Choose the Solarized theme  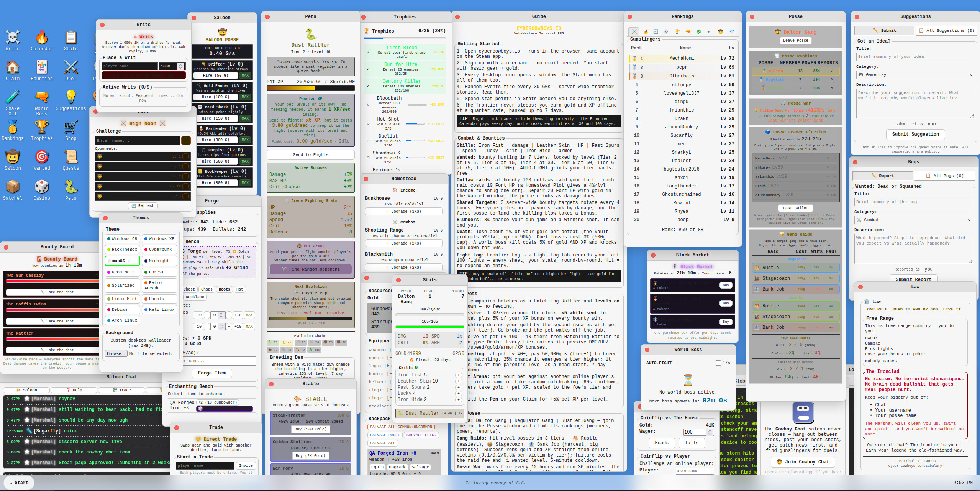click(122, 285)
